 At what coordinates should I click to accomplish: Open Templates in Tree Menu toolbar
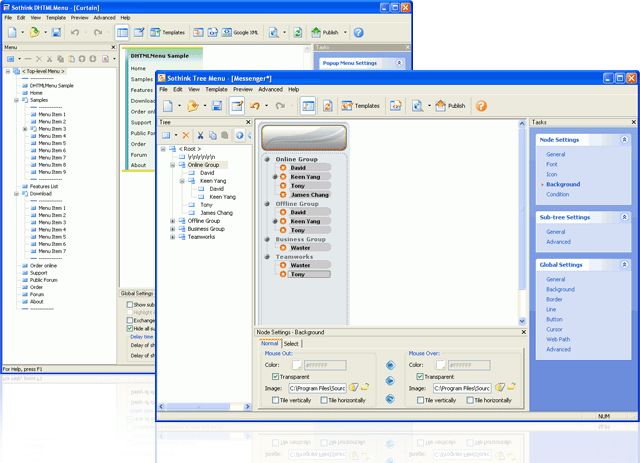359,105
